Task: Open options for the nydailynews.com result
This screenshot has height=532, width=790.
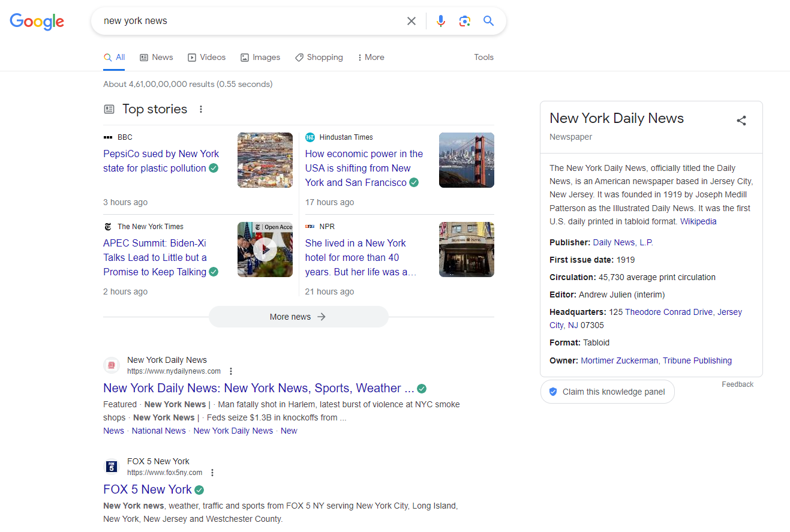Action: (231, 371)
